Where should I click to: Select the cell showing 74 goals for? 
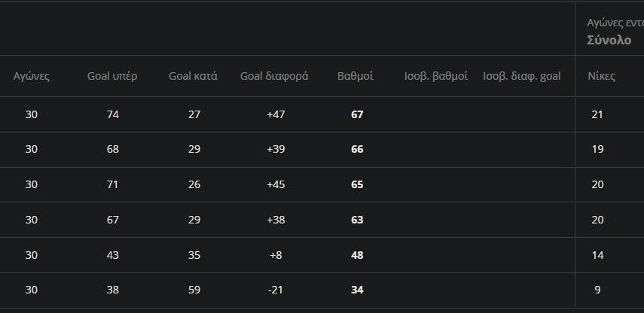113,114
